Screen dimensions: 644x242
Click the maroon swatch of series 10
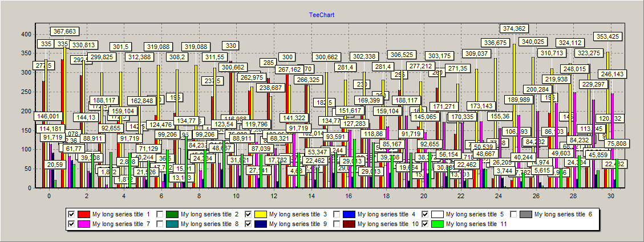pyautogui.click(x=349, y=224)
